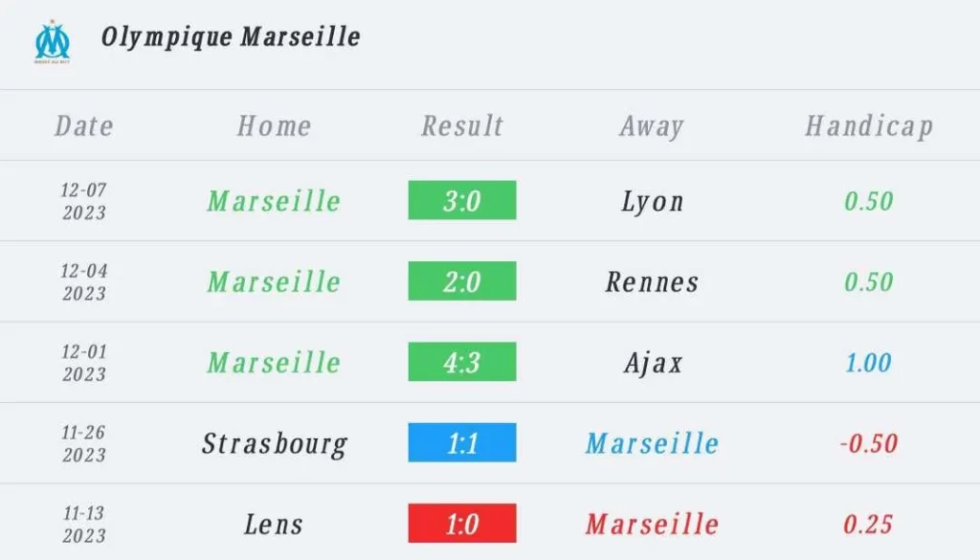Select the Away column header
Viewport: 980px width, 560px height.
652,126
